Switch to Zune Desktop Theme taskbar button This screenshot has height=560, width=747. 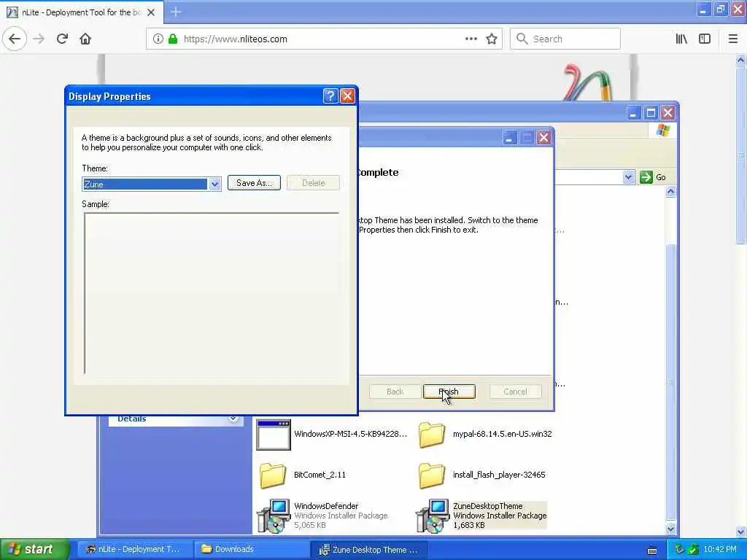368,550
